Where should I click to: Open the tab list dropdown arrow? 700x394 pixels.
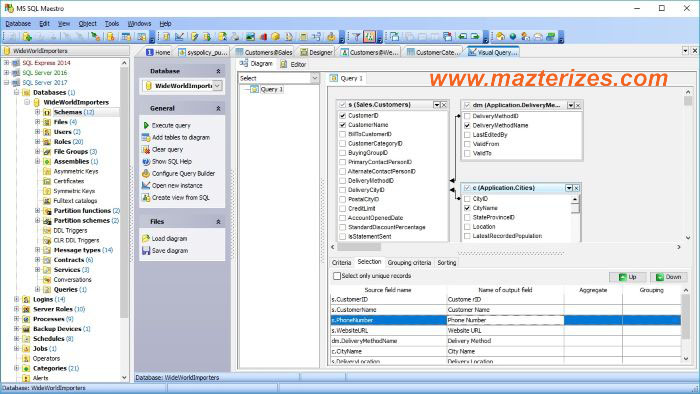[685, 51]
